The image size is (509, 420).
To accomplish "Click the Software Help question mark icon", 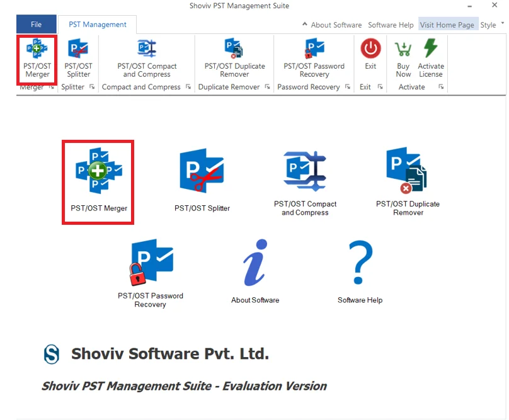I will 360,262.
